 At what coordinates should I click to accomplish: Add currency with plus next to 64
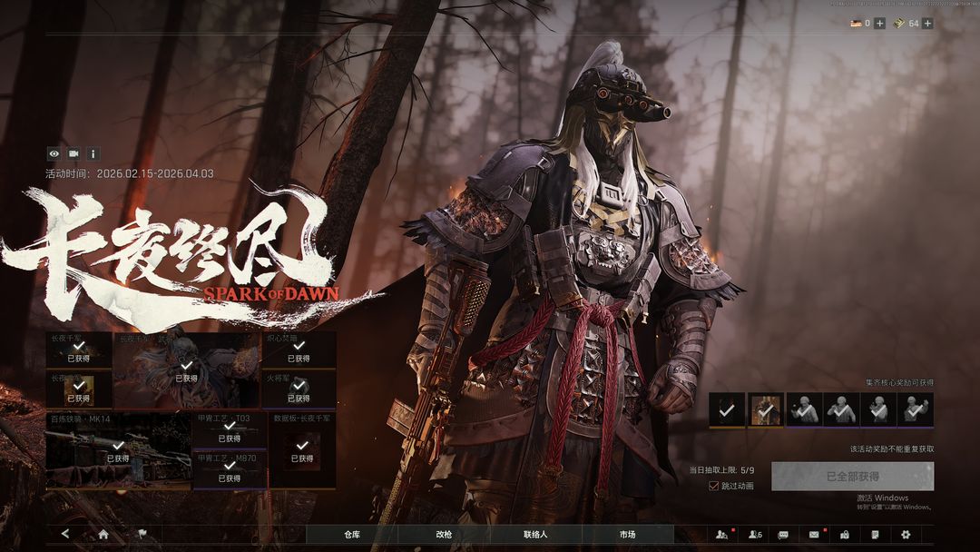[927, 24]
